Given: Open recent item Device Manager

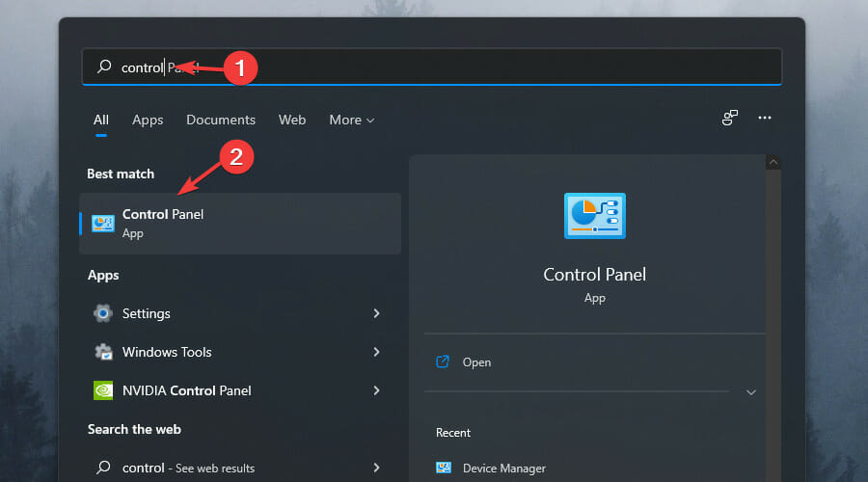Looking at the screenshot, I should tap(503, 469).
